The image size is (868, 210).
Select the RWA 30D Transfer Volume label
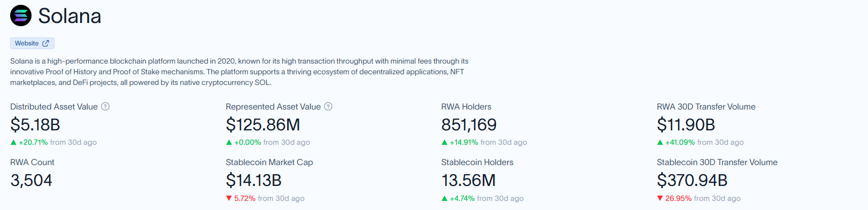[706, 107]
